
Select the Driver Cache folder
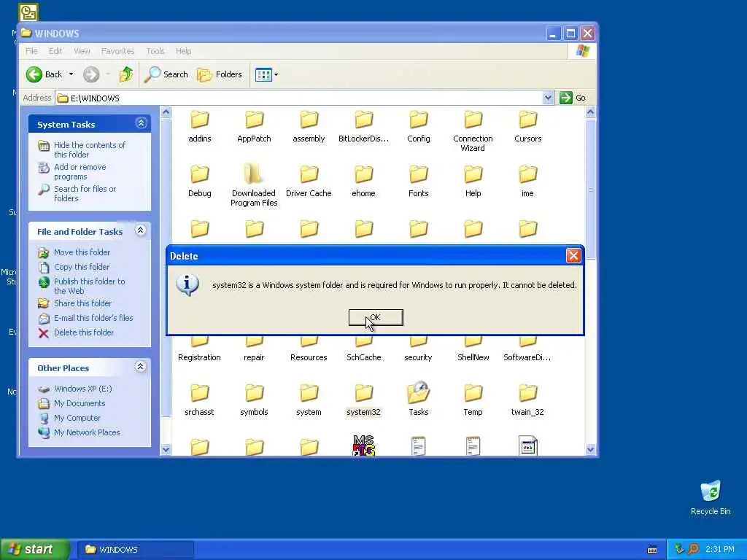click(309, 182)
